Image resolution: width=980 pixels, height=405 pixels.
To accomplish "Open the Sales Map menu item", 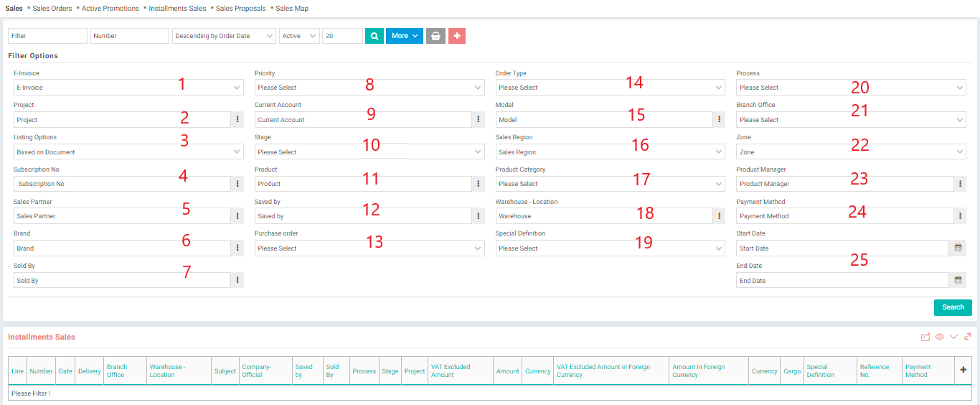I will [291, 9].
